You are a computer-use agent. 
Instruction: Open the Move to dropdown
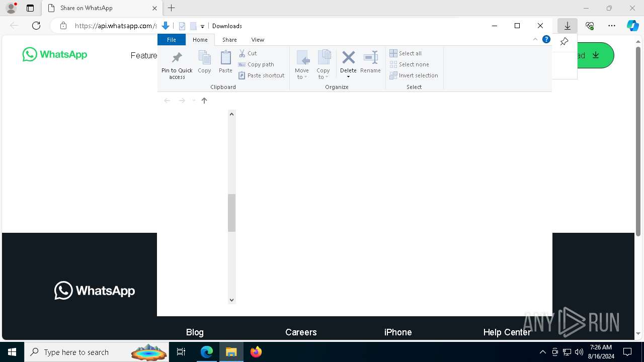[x=302, y=64]
